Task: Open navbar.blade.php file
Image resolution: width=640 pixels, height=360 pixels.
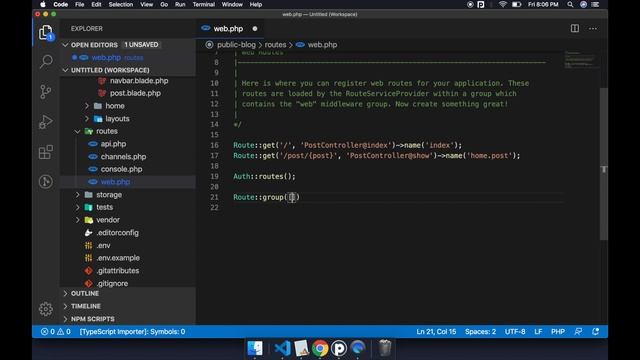Action: (139, 81)
